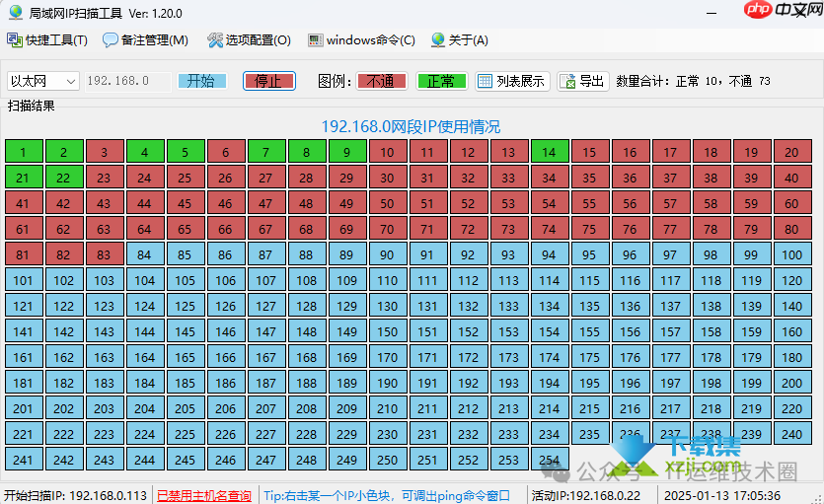This screenshot has width=824, height=504.
Task: Select green IP block 14
Action: coord(549,152)
